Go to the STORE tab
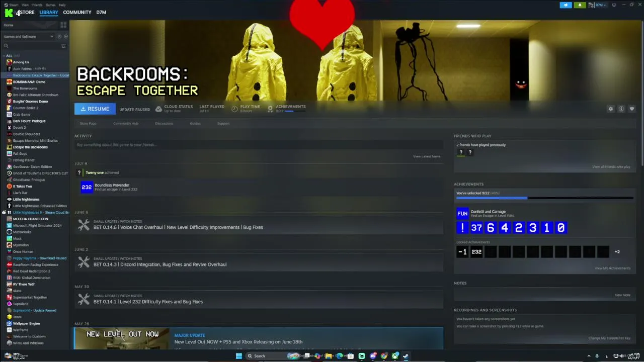644x362 pixels. click(28, 12)
